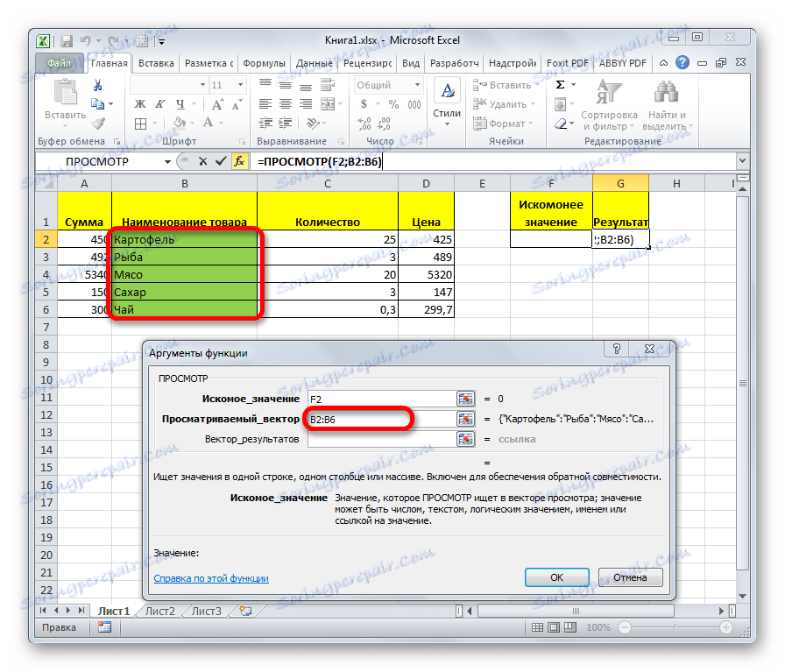The height and width of the screenshot is (672, 785).
Task: Open Сортировка и фильтр menu
Action: [609, 105]
